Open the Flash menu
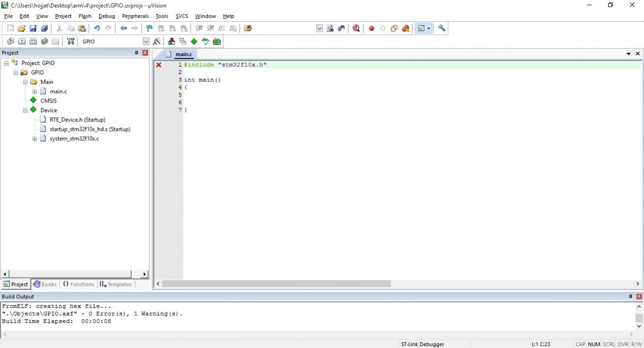This screenshot has height=348, width=644. (85, 16)
